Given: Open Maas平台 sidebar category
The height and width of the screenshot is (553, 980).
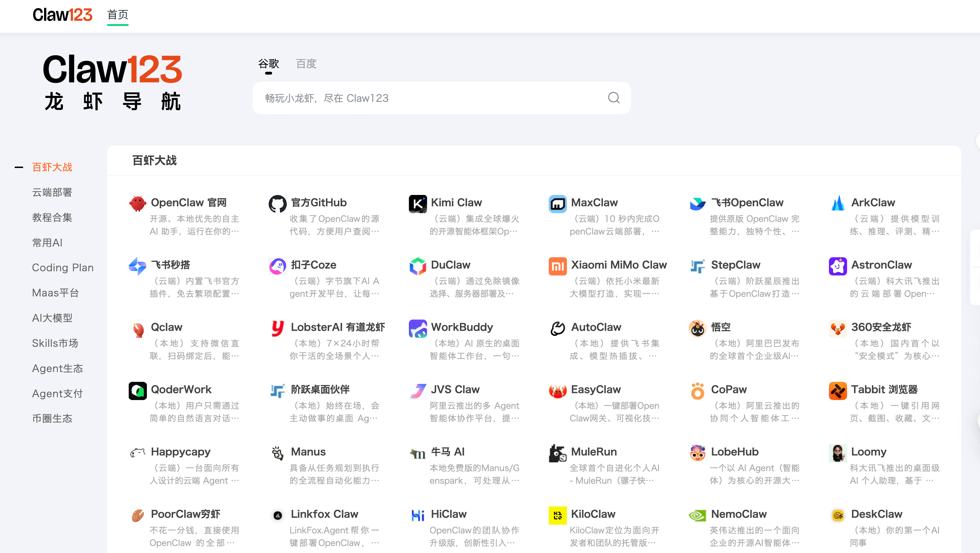Looking at the screenshot, I should (56, 293).
